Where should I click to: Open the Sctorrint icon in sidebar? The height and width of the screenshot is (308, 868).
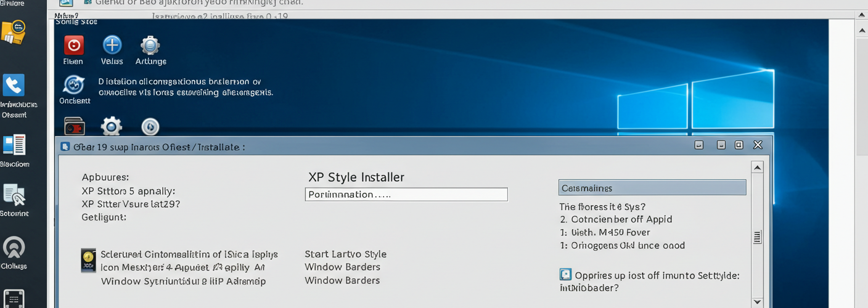(x=14, y=195)
